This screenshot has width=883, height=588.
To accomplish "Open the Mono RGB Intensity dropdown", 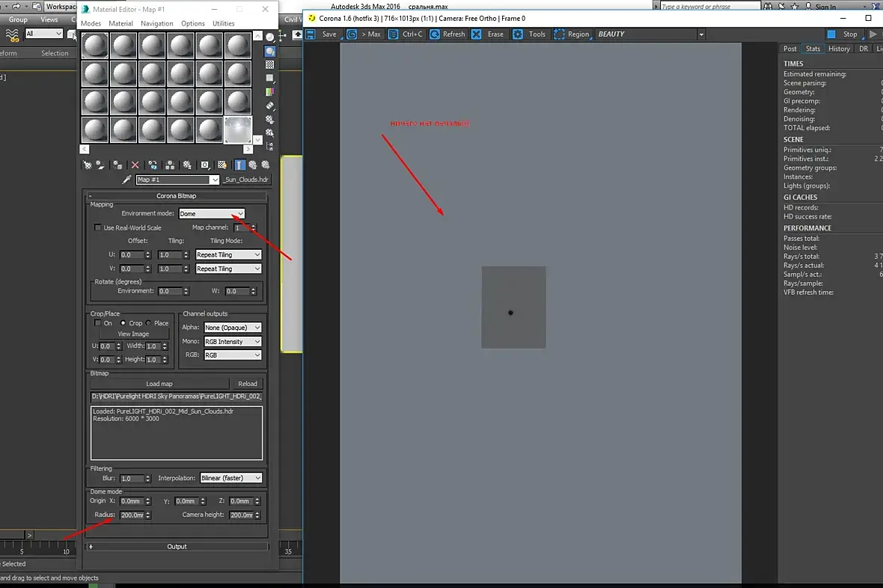I will [233, 341].
